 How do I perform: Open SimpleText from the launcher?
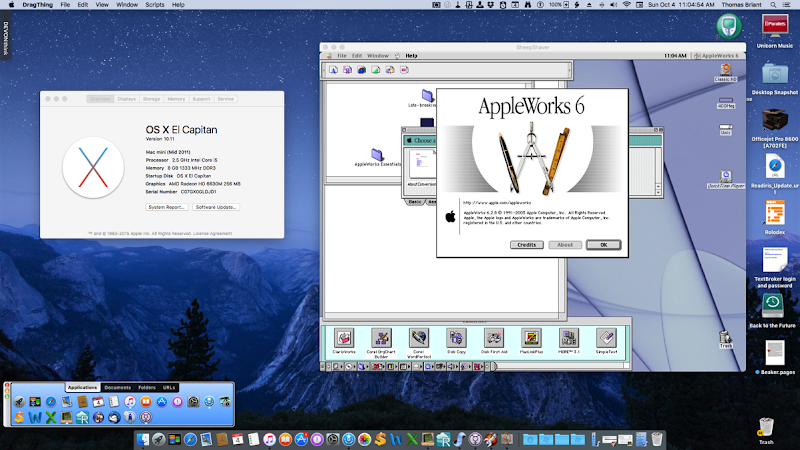[605, 338]
